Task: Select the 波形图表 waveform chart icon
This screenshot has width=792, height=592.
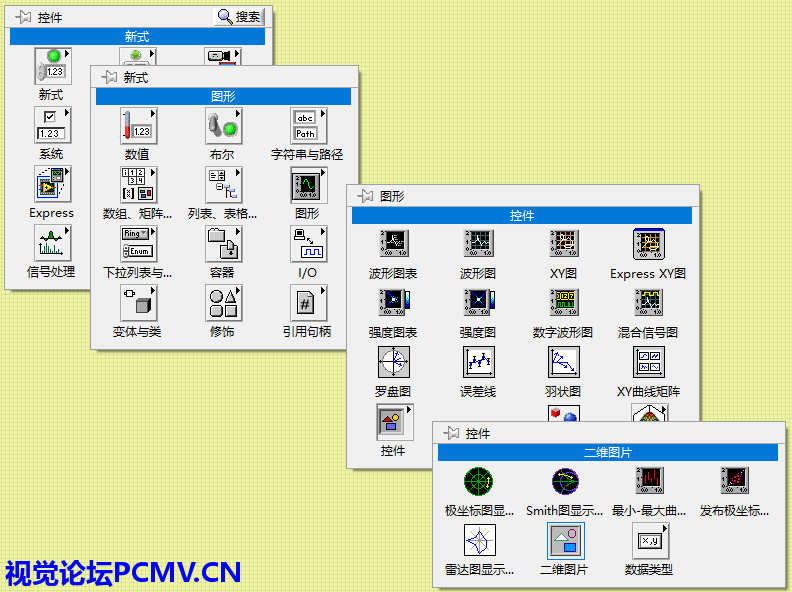Action: tap(393, 243)
